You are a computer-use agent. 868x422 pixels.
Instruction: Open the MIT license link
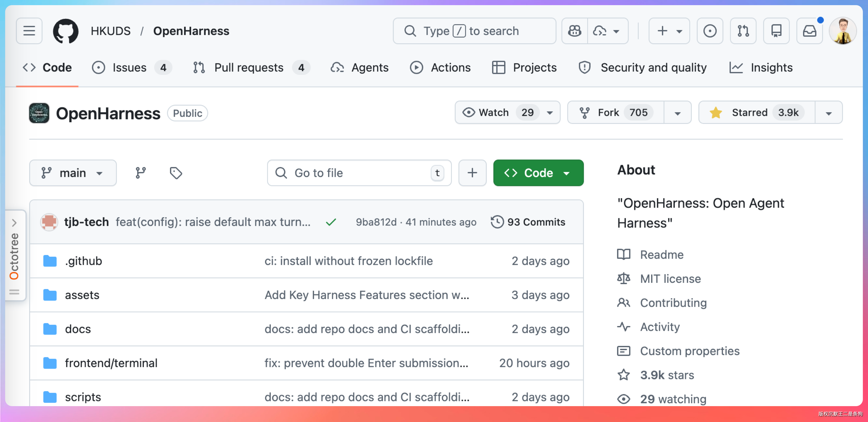tap(670, 279)
